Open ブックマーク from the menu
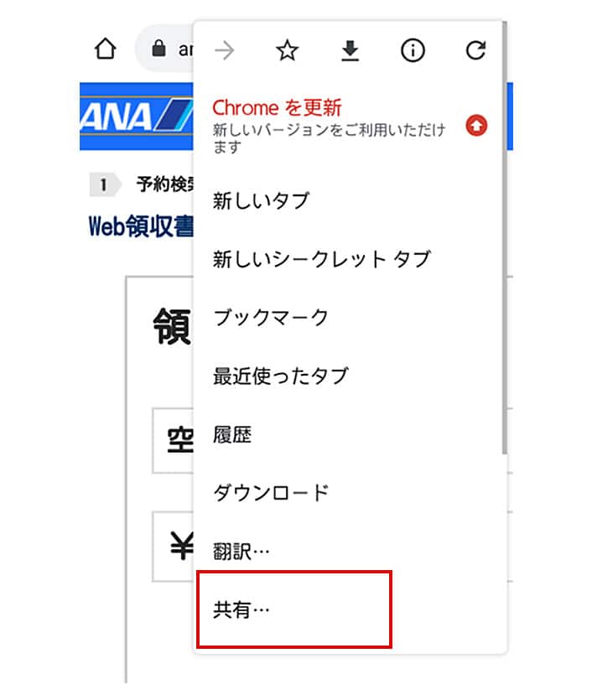This screenshot has height=700, width=592. coord(270,318)
